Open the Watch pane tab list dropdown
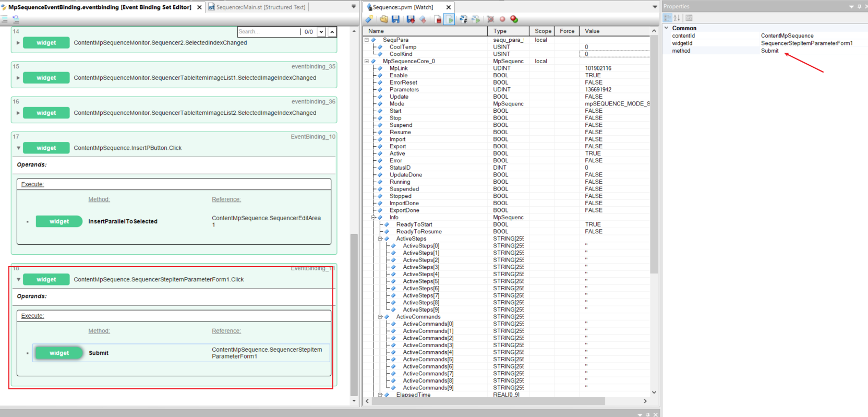868x417 pixels. [x=655, y=7]
